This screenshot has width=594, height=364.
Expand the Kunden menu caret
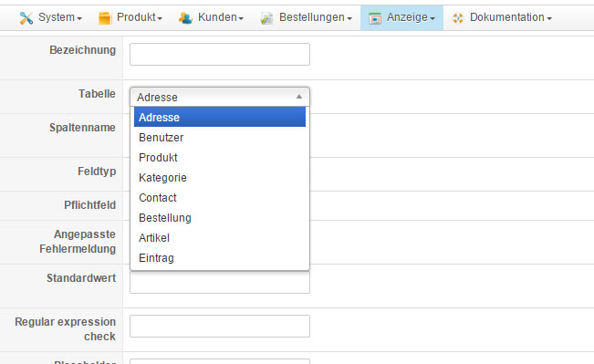pos(241,18)
